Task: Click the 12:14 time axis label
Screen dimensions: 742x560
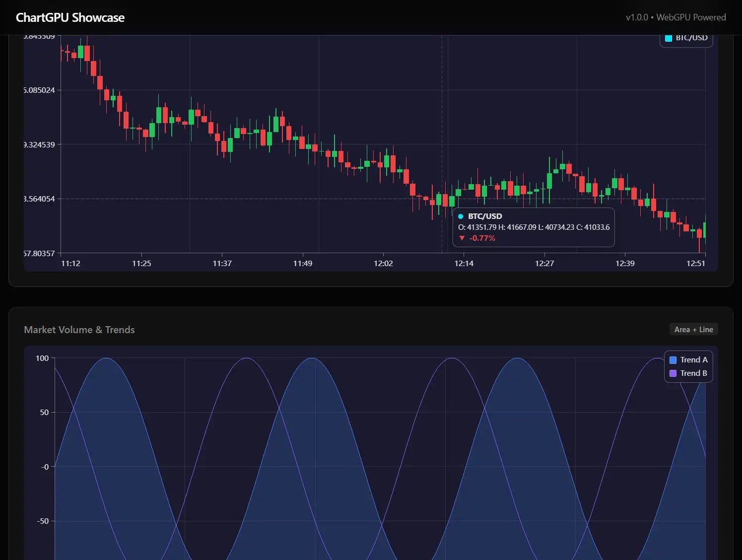Action: (x=464, y=263)
